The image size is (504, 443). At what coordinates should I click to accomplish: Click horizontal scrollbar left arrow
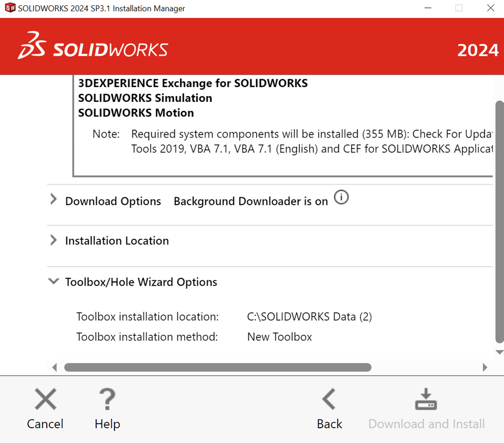click(54, 367)
